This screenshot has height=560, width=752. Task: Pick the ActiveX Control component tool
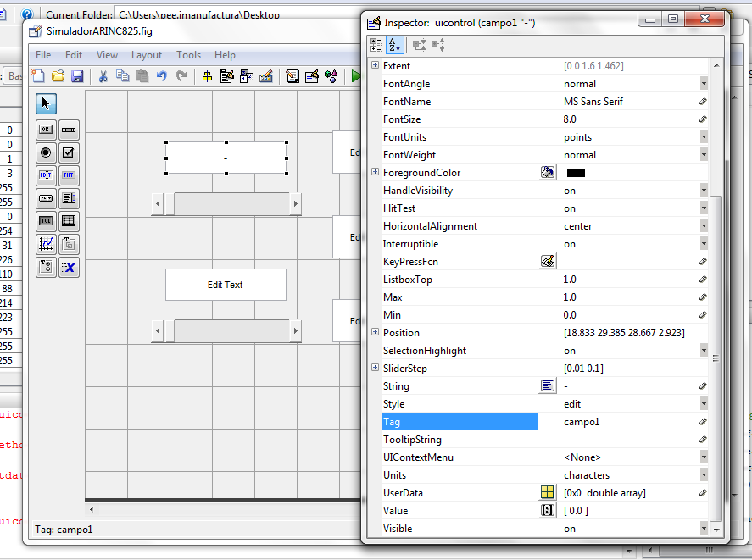(x=69, y=267)
